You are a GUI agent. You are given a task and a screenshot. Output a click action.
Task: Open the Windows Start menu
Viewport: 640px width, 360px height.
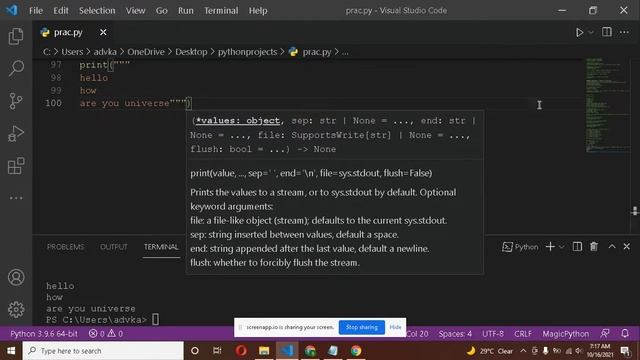coord(11,351)
